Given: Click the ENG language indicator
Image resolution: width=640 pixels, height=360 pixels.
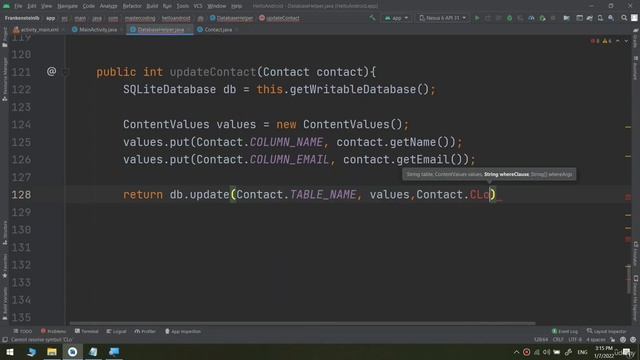Looking at the screenshot, I should pos(582,352).
